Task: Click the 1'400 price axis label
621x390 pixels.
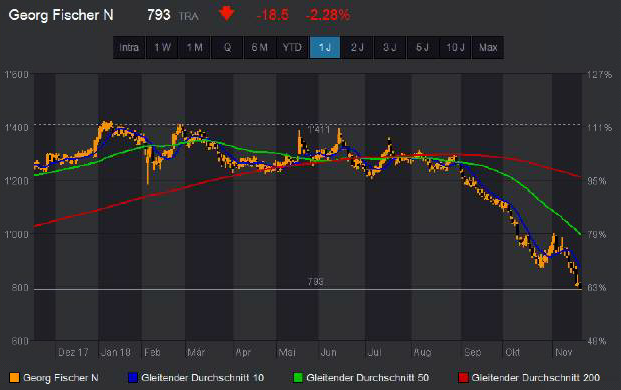Action: pos(17,127)
